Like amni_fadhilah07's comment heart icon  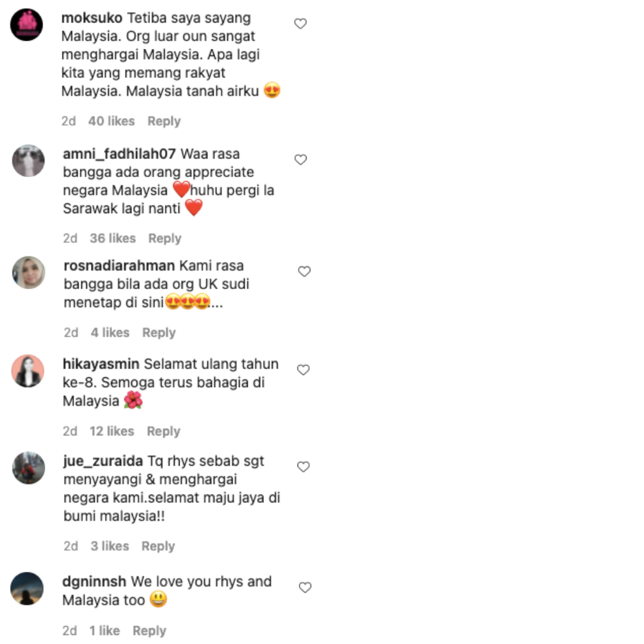pyautogui.click(x=301, y=160)
